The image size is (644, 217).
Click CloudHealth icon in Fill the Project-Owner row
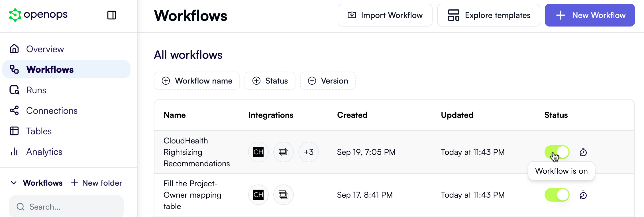(258, 195)
